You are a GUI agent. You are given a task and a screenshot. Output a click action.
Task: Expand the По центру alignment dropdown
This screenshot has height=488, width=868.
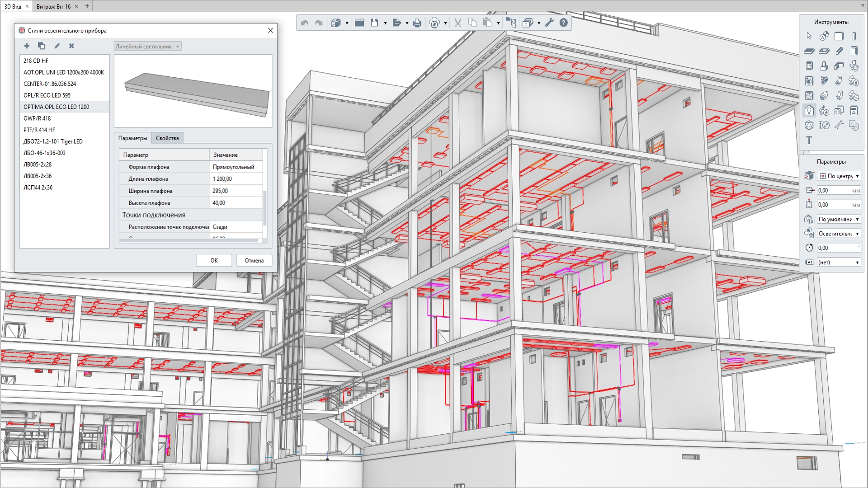[x=839, y=176]
